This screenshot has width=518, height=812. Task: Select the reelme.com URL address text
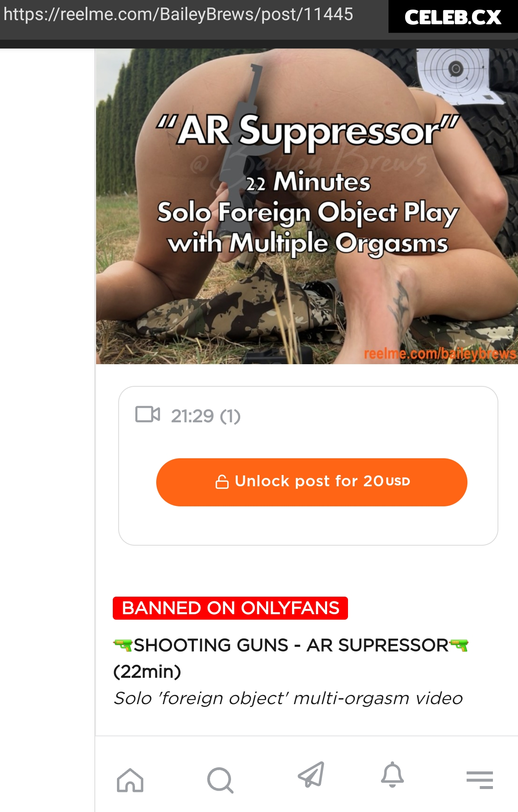pos(178,14)
